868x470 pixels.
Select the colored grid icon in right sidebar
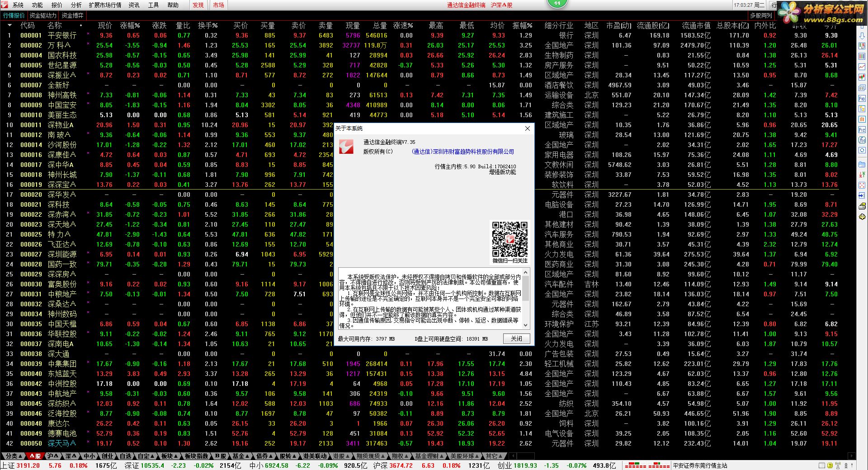[x=862, y=56]
